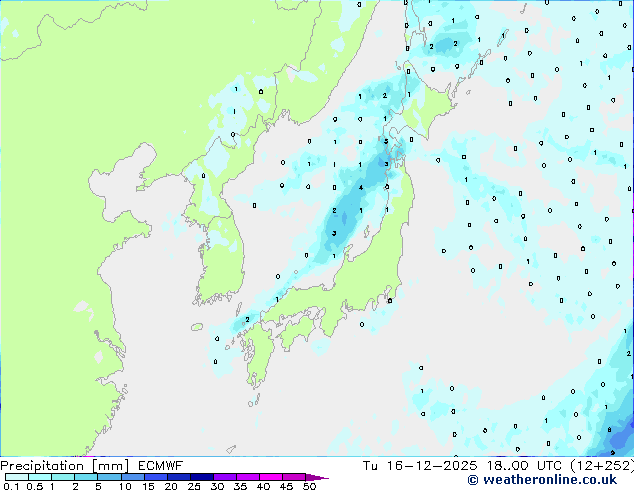
Task: Click the over-50 arrow tip of legend
Action: pos(317,477)
